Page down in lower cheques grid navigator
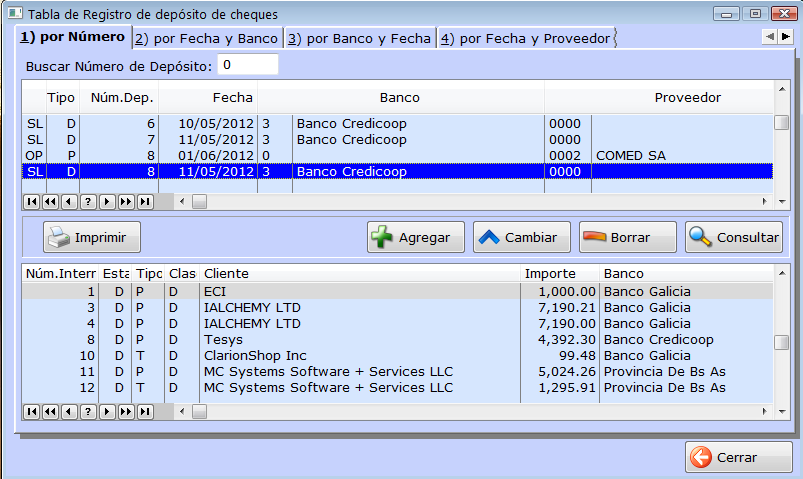Screen dimensions: 803x479 point(126,411)
